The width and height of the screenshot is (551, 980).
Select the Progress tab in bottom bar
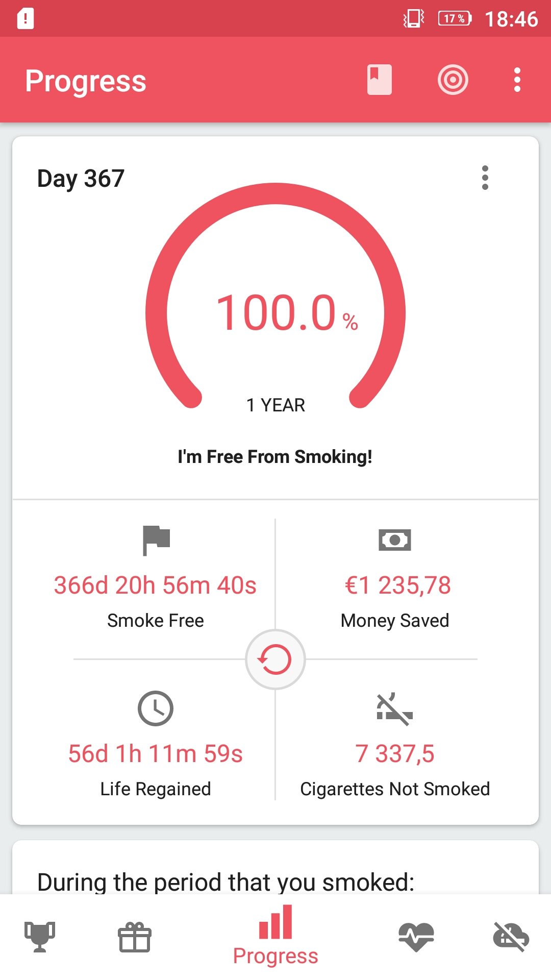coord(275,936)
